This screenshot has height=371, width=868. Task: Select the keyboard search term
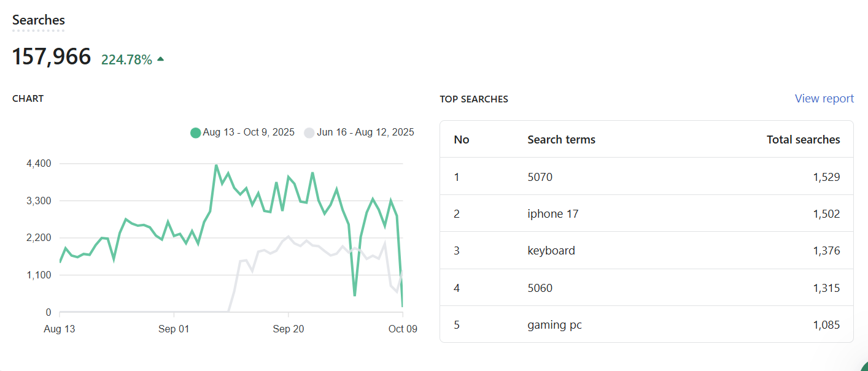click(x=551, y=251)
